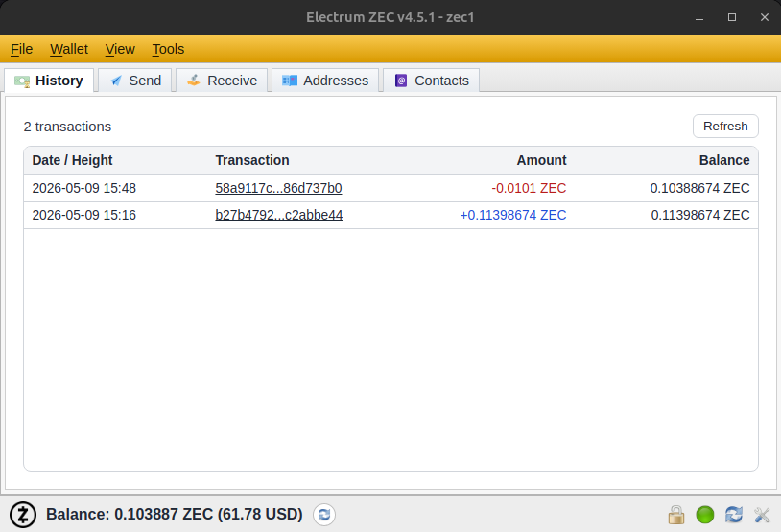Click the Date / Height column header
The width and height of the screenshot is (781, 532).
[x=72, y=160]
